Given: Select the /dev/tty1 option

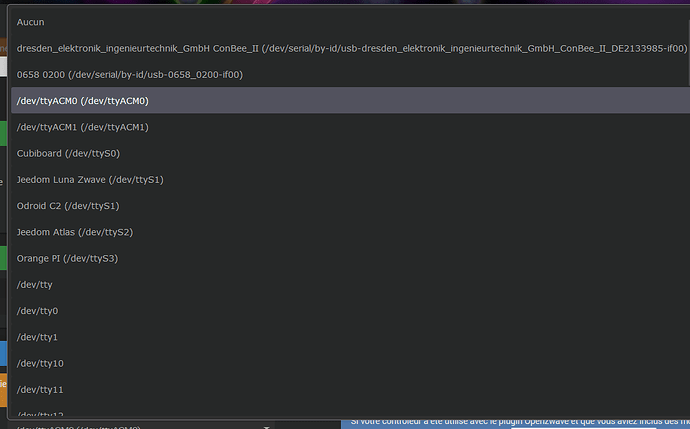Looking at the screenshot, I should click(350, 337).
